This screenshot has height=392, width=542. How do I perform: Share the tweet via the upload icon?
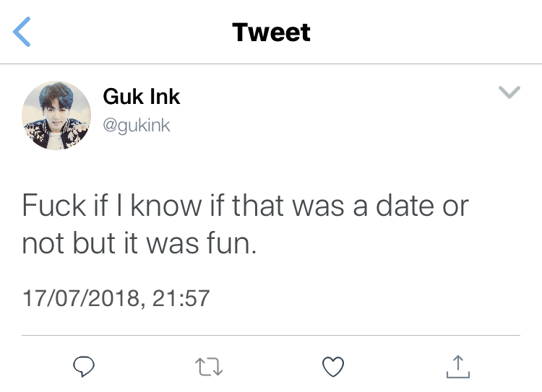pyautogui.click(x=457, y=368)
